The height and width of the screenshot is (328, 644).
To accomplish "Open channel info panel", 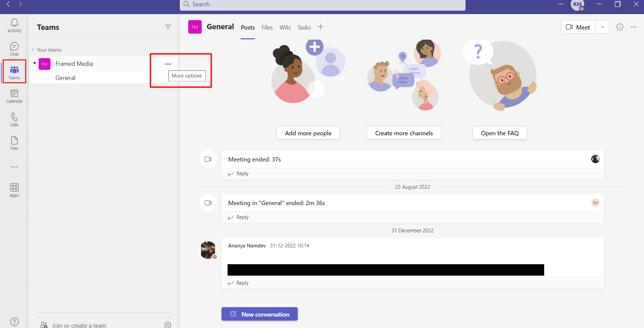I will coord(620,27).
